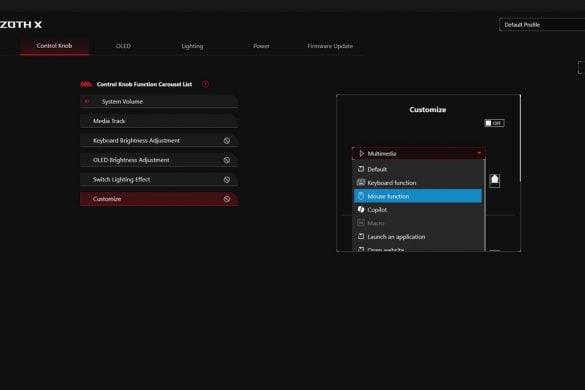Screen dimensions: 585x390
Task: Toggle the Customize OFF switch
Action: tap(494, 123)
